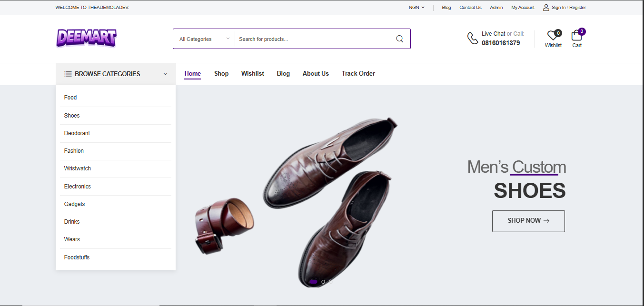
Task: Click the SHOP NOW button
Action: 528,221
